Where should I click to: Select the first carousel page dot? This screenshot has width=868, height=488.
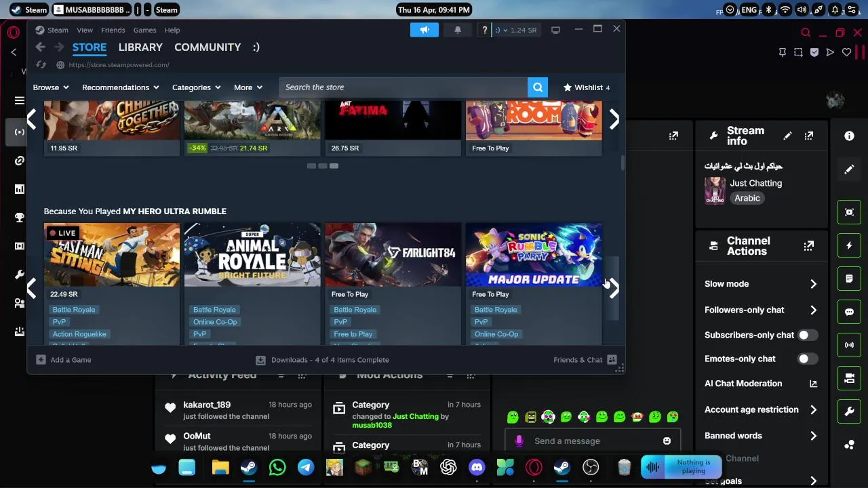pyautogui.click(x=311, y=165)
